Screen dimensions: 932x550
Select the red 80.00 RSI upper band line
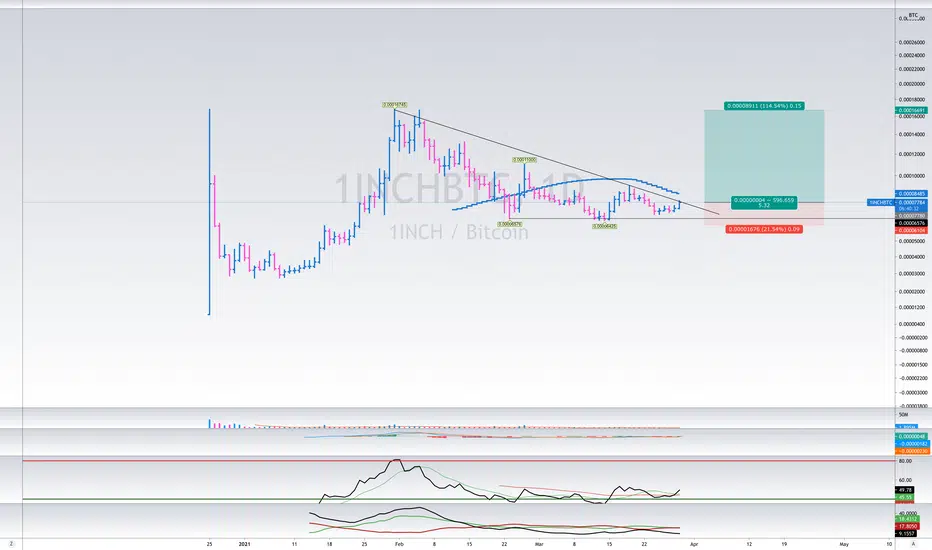pos(458,461)
